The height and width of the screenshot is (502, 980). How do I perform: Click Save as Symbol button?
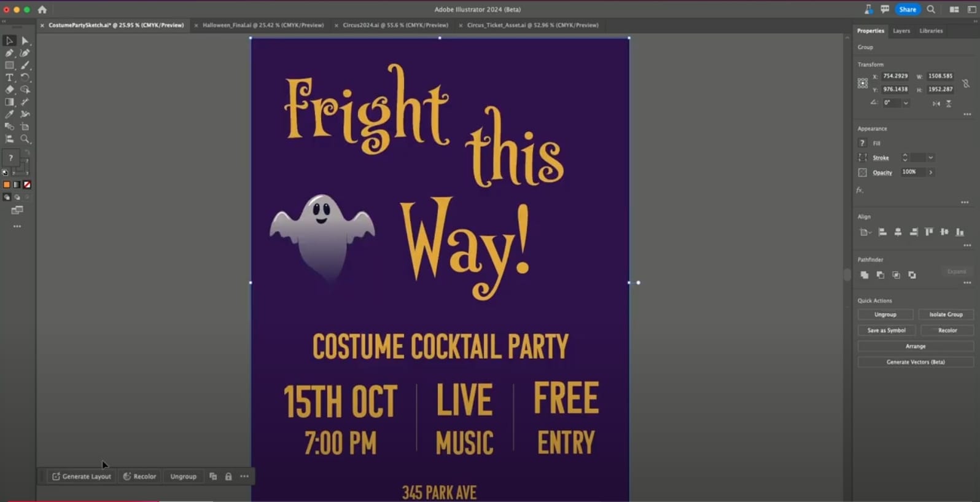[886, 331]
